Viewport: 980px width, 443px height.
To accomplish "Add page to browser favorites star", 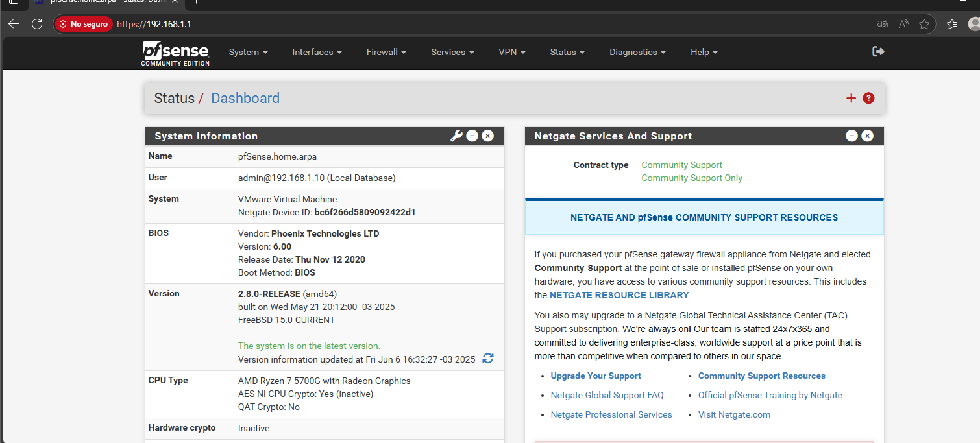I will [924, 24].
